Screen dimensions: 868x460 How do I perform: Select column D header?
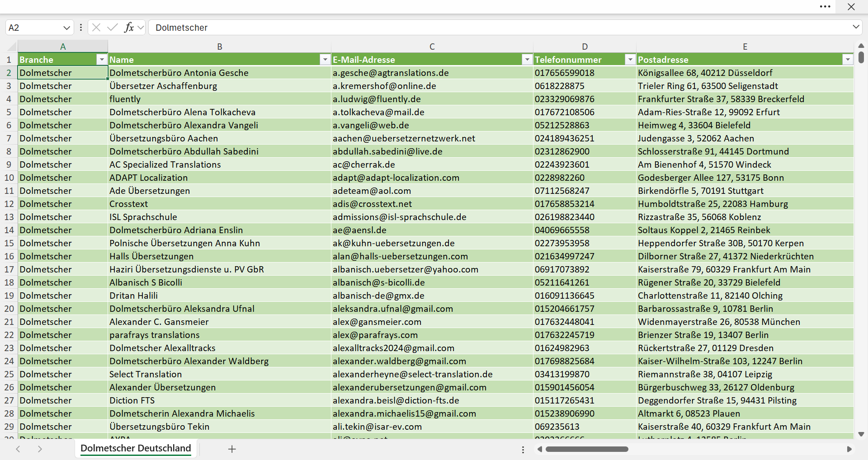click(585, 47)
